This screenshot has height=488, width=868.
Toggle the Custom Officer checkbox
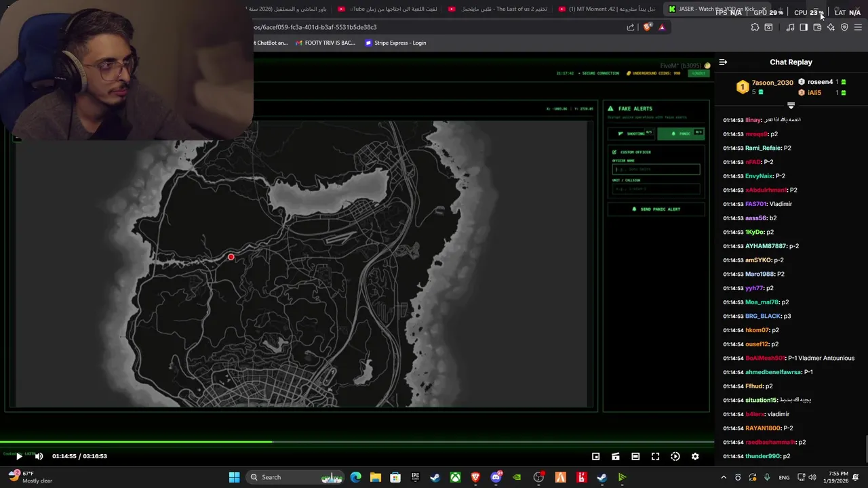(x=614, y=152)
